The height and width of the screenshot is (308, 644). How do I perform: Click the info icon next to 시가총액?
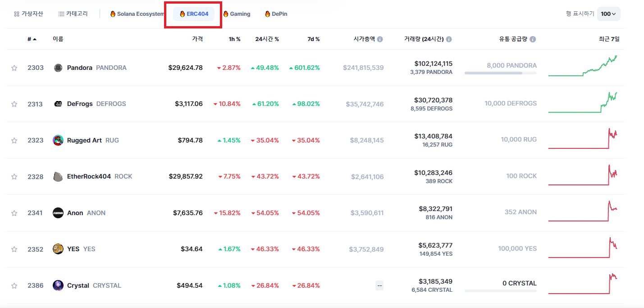click(x=380, y=39)
